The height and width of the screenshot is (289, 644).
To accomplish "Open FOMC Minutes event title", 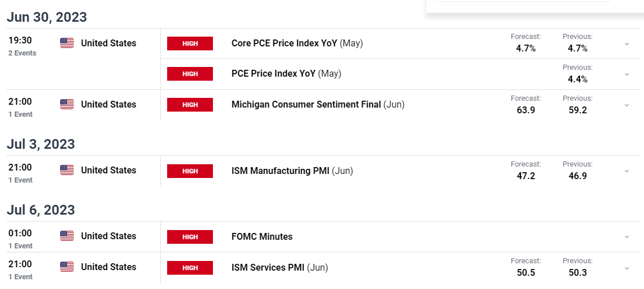I will 262,237.
